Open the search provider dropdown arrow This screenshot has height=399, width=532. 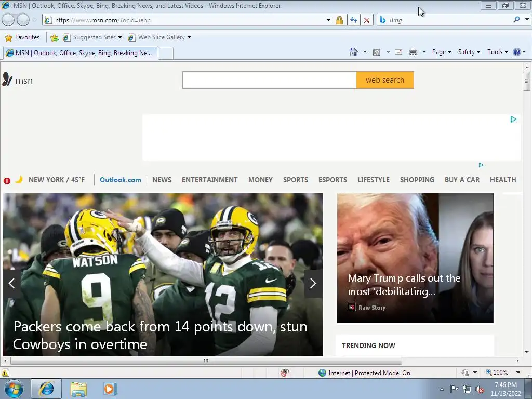point(527,20)
